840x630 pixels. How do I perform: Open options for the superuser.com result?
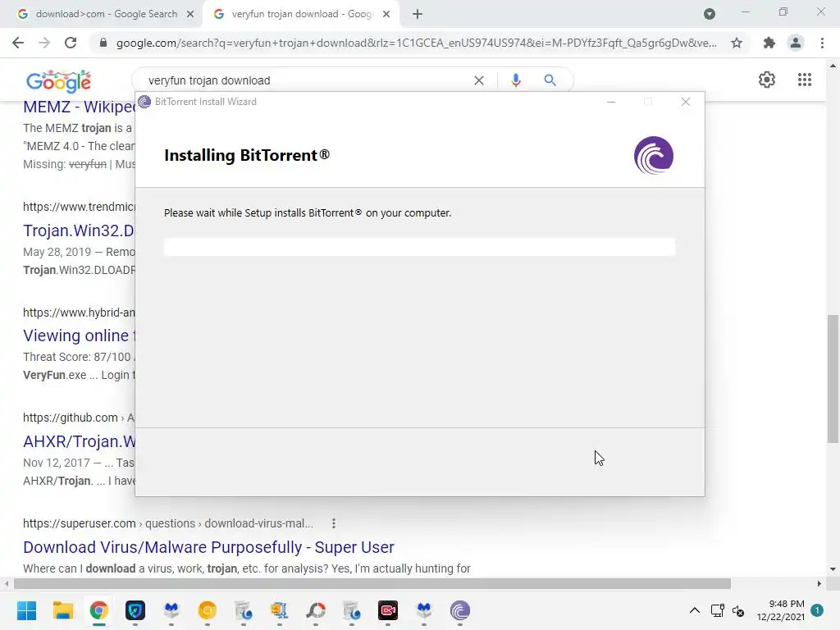(334, 523)
